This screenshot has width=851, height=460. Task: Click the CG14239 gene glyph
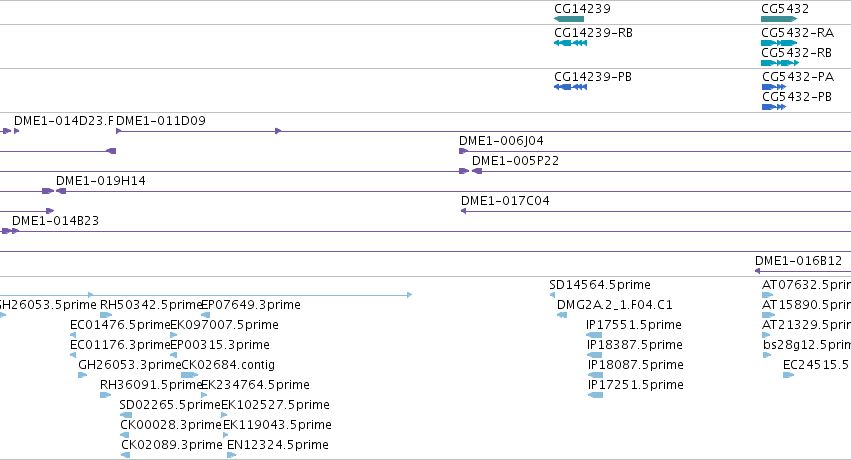coord(569,19)
